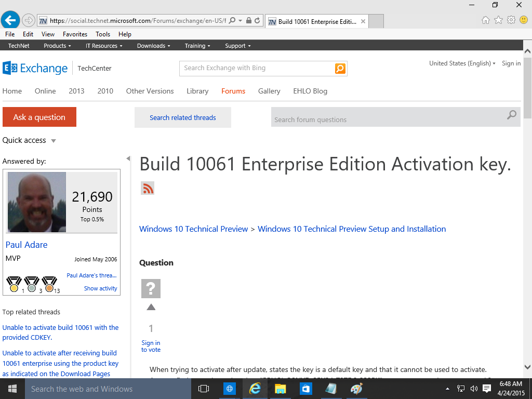Image resolution: width=532 pixels, height=399 pixels.
Task: Open Internet Explorer from the taskbar
Action: pyautogui.click(x=255, y=389)
